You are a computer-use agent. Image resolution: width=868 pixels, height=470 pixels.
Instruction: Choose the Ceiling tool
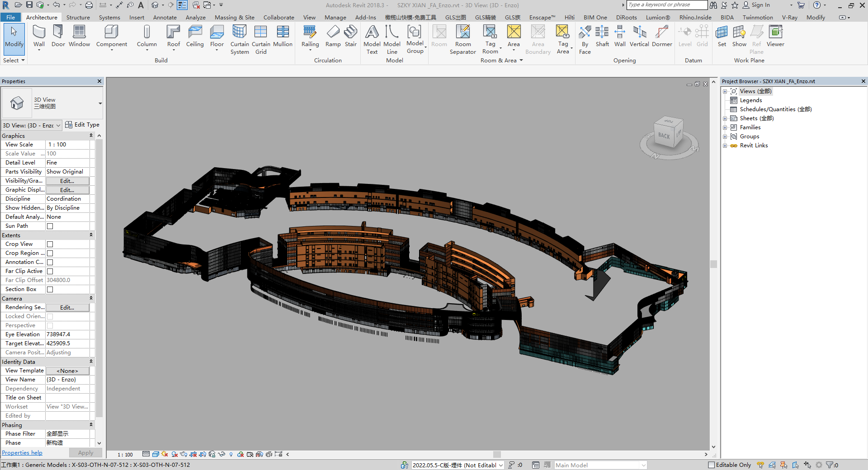coord(195,36)
